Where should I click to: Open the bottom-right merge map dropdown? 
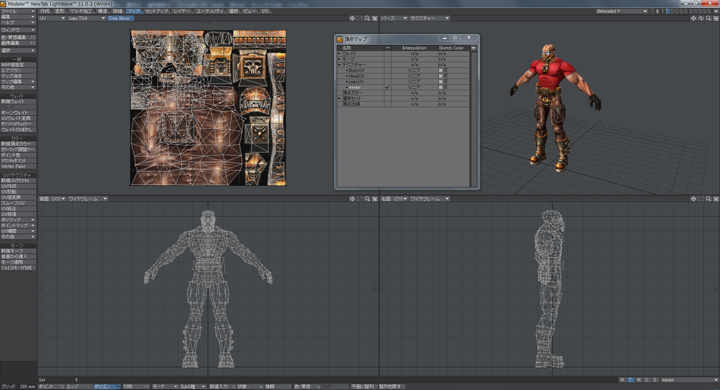tap(690, 380)
